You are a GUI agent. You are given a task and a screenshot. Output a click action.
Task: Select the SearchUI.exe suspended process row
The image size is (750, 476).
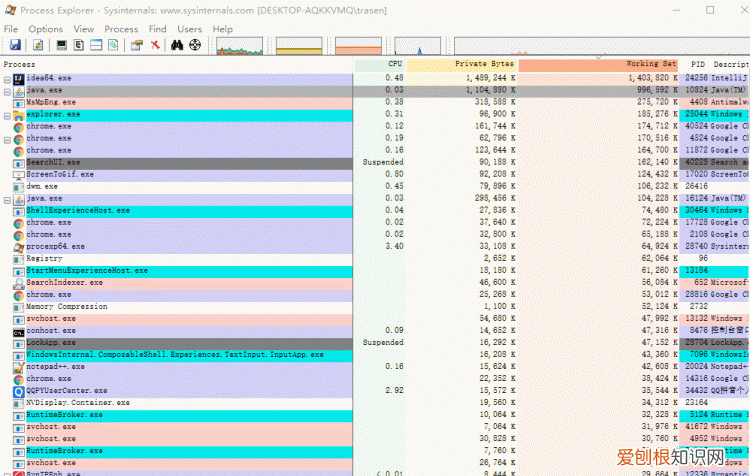coord(375,163)
